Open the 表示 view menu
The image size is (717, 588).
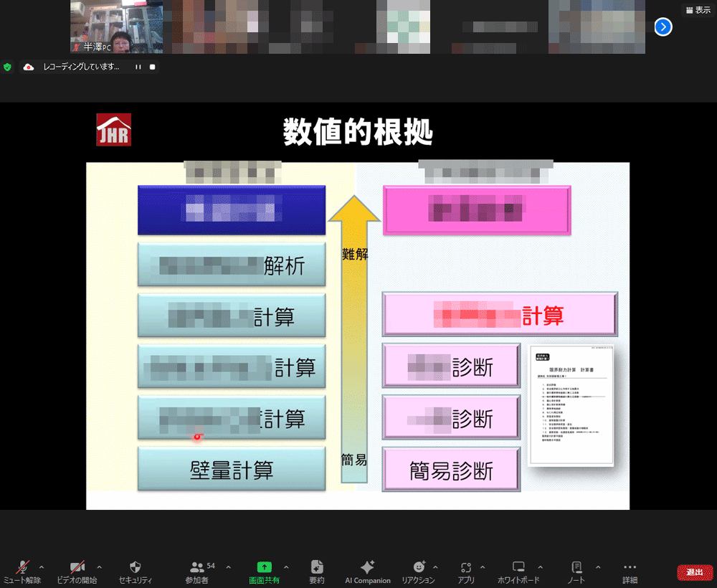pos(698,10)
